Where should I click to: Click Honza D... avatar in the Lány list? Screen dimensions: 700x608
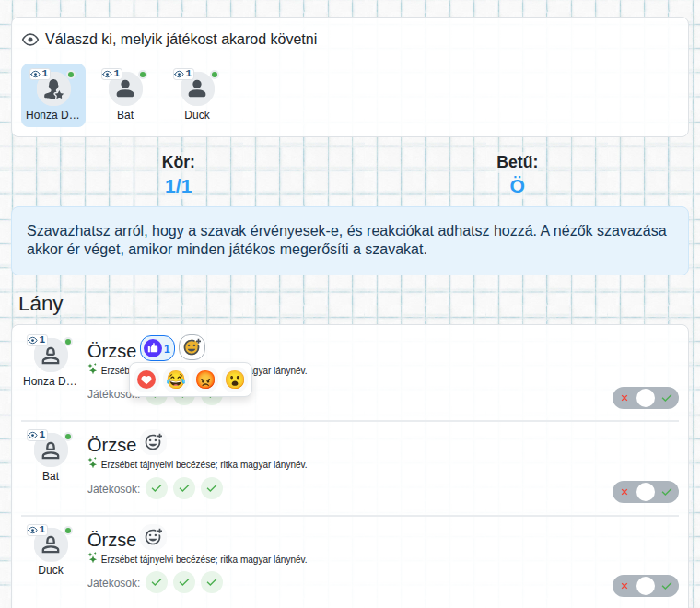(x=51, y=356)
